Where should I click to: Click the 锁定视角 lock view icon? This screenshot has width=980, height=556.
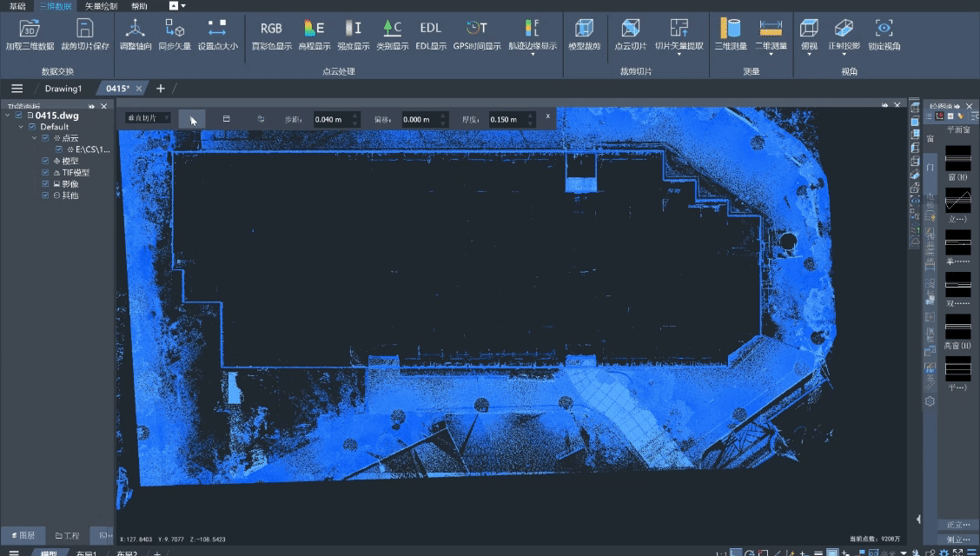pos(884,29)
